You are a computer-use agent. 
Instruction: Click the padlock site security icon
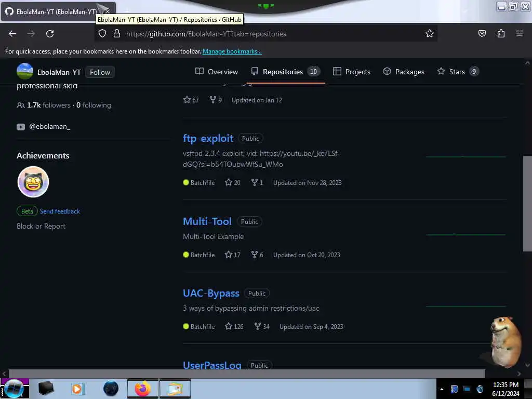pyautogui.click(x=117, y=34)
